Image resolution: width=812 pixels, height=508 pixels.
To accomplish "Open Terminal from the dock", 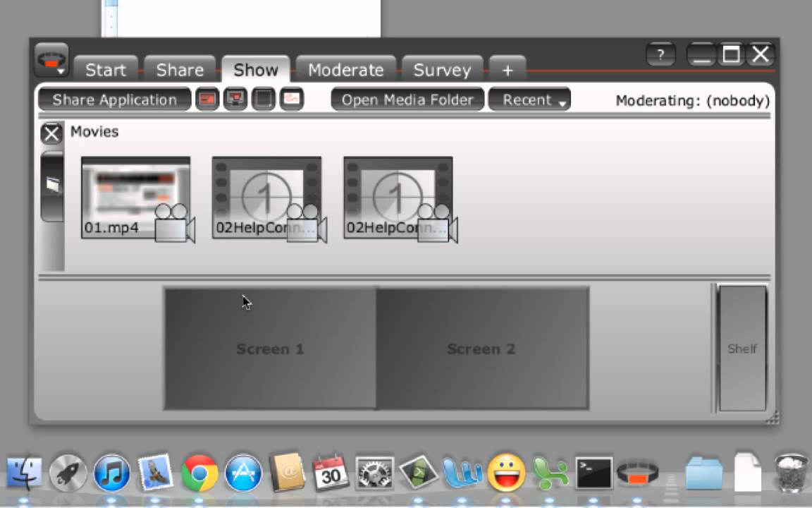I will point(594,473).
